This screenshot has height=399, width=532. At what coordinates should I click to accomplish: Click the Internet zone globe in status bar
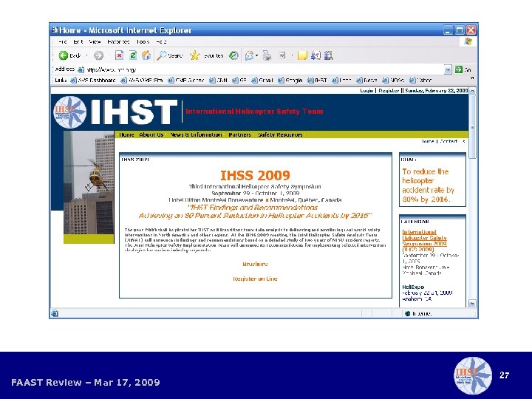click(408, 313)
